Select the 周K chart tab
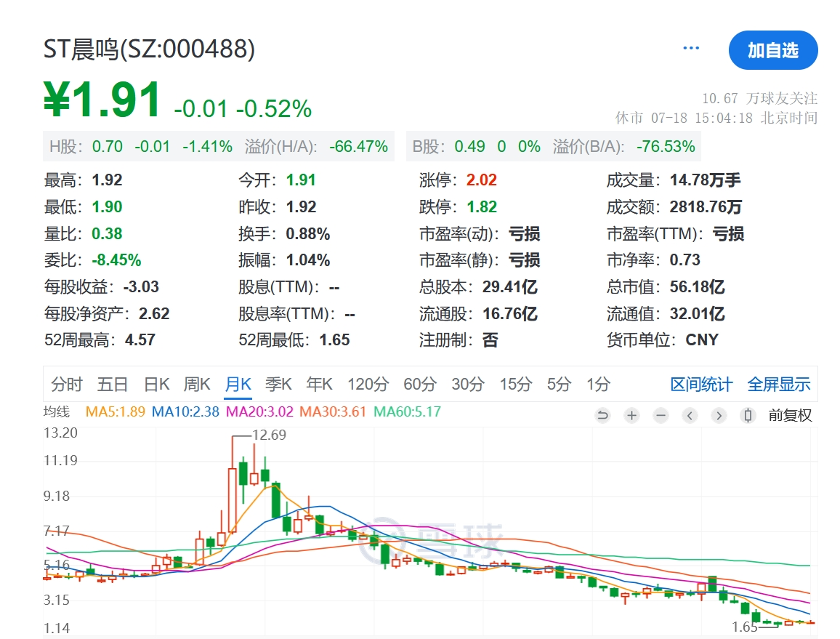The image size is (840, 639). point(197,385)
